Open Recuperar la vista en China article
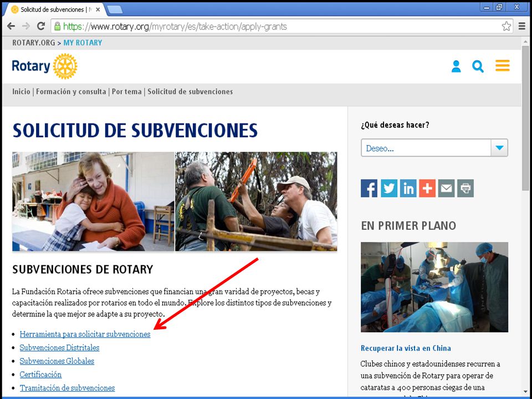 (x=406, y=348)
